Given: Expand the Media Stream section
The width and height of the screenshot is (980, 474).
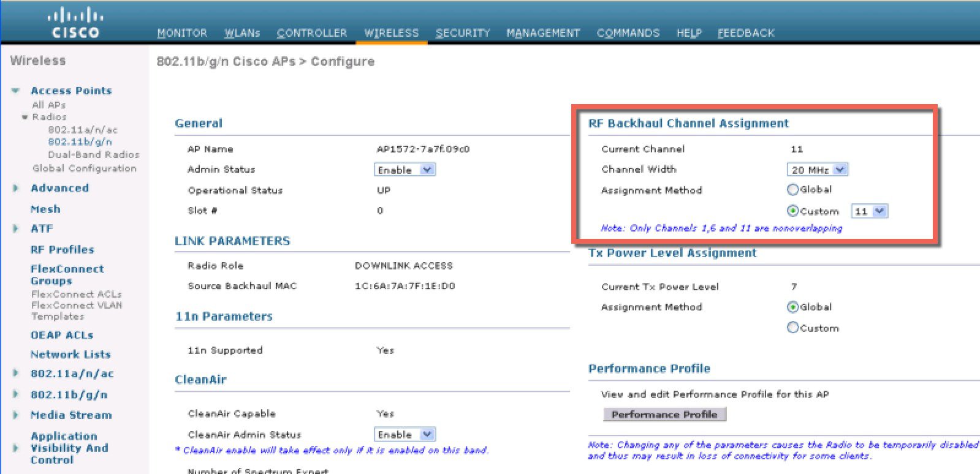Looking at the screenshot, I should (15, 415).
